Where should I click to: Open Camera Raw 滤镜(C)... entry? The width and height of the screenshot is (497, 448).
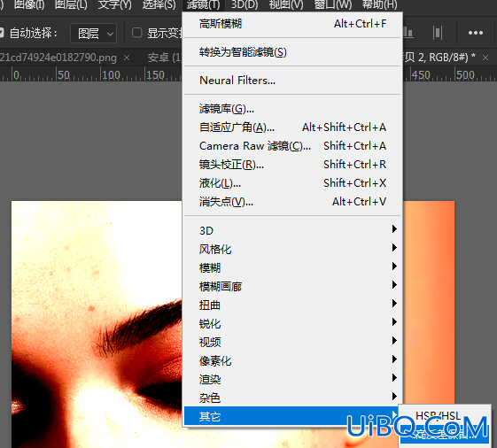click(x=292, y=146)
